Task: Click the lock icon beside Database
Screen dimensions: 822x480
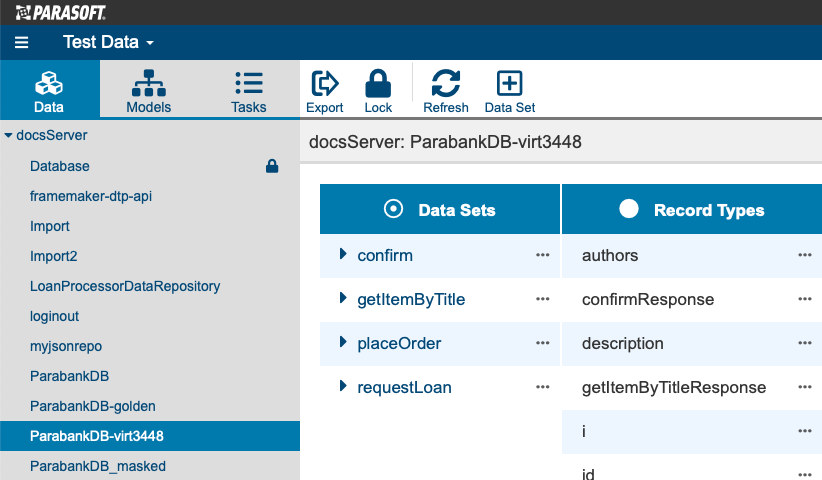Action: tap(272, 166)
